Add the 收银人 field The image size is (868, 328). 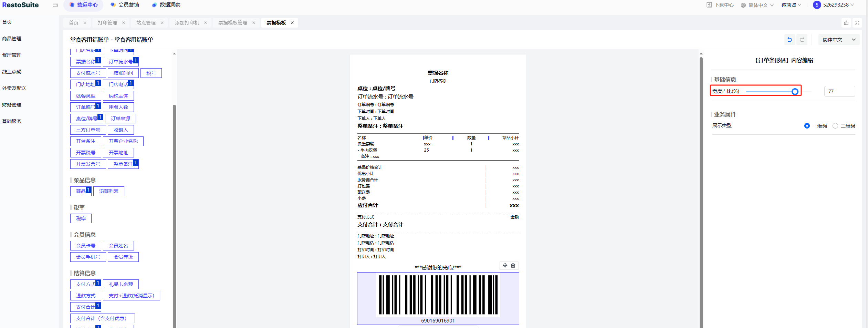coord(121,130)
